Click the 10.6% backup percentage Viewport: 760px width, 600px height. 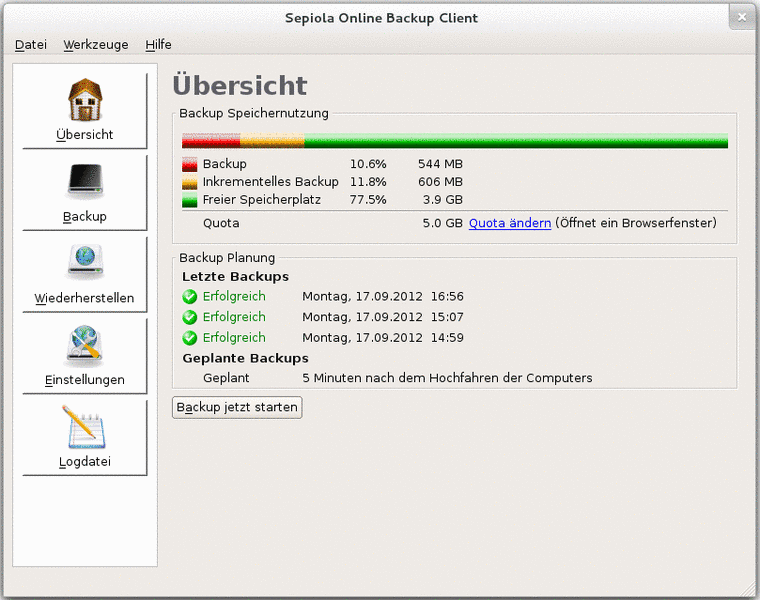click(368, 164)
